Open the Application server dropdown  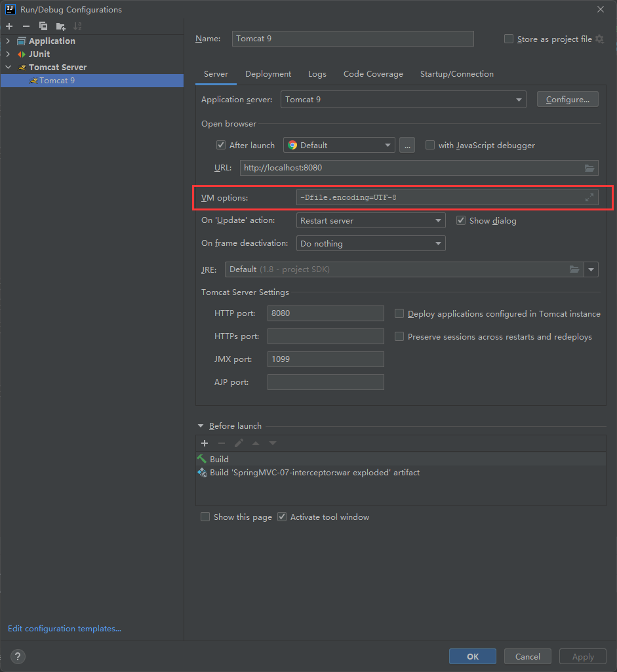403,100
